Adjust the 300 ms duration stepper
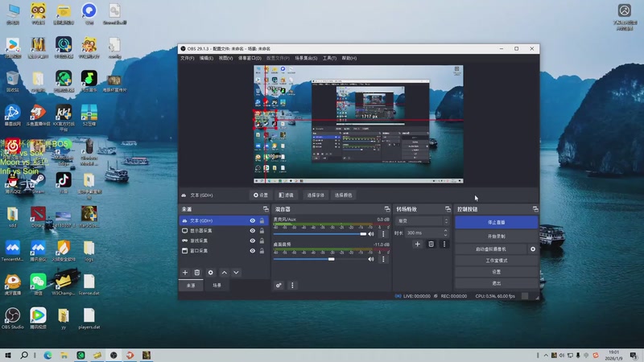The height and width of the screenshot is (362, 644). pyautogui.click(x=446, y=232)
